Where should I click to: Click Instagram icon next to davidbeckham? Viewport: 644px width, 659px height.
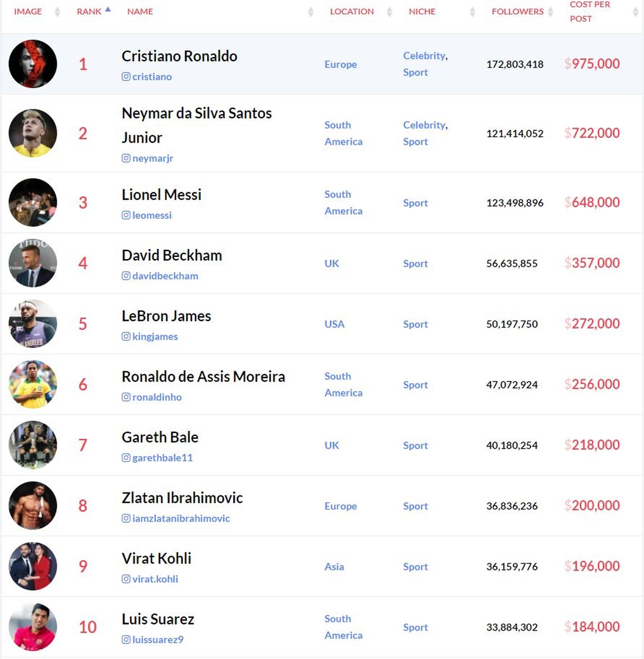coord(126,276)
